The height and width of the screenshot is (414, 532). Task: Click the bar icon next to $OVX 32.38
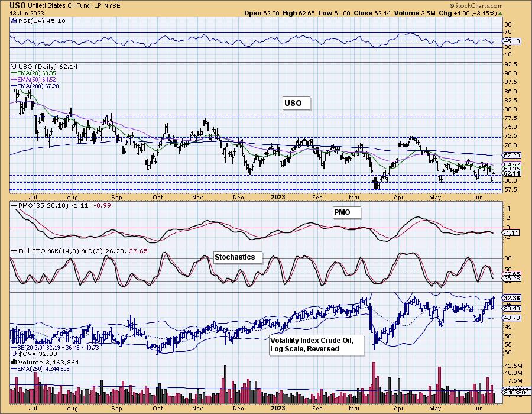(14, 354)
